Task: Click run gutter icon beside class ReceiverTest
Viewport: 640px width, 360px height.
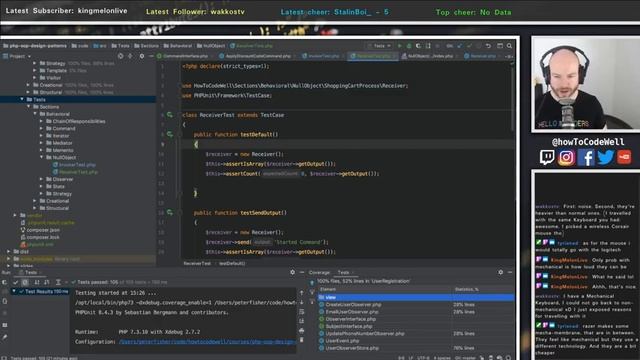Action: [x=170, y=115]
